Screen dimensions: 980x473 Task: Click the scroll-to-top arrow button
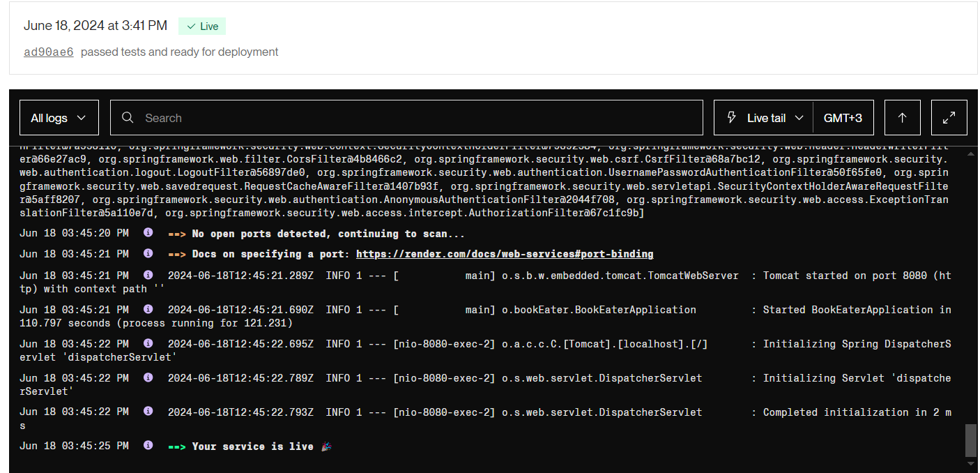click(x=902, y=118)
